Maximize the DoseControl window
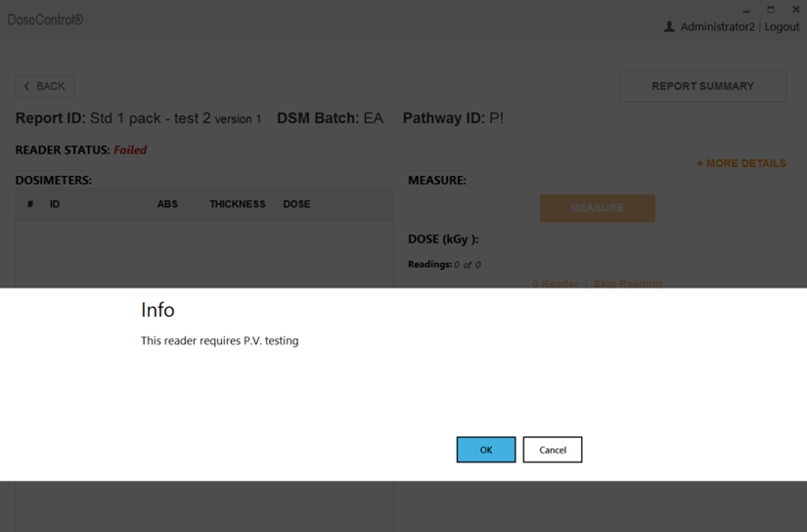The width and height of the screenshot is (807, 532). 771,10
